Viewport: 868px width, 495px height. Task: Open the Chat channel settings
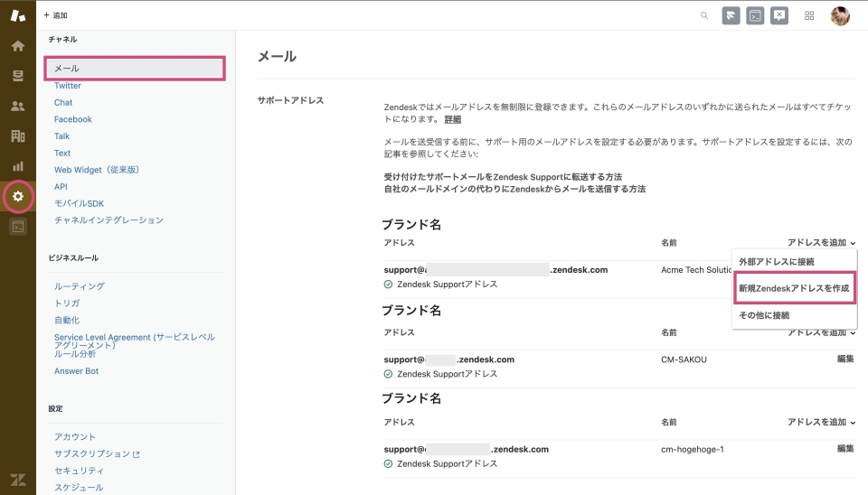coord(63,102)
